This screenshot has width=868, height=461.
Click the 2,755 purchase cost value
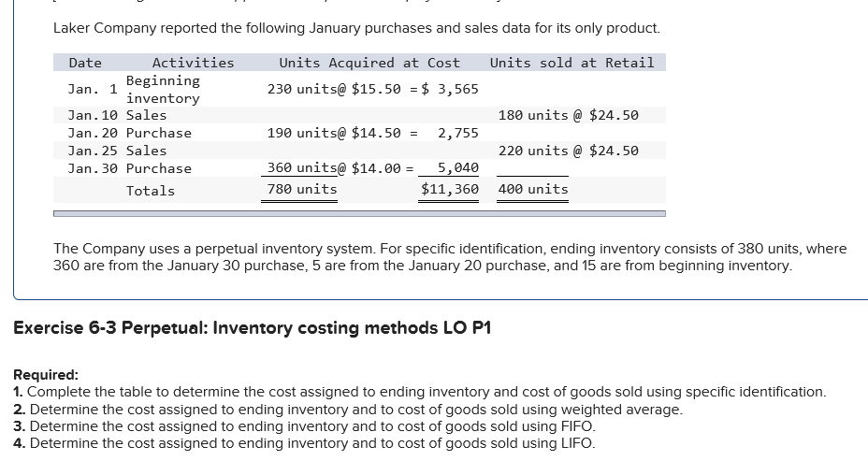[457, 133]
